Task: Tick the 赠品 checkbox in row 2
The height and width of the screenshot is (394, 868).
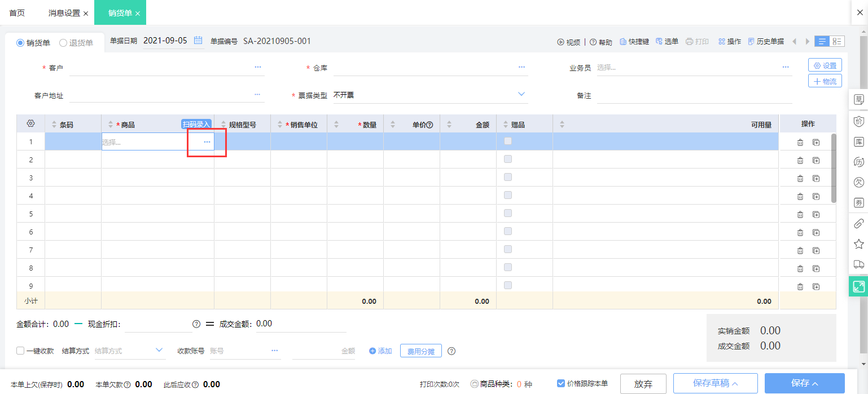Action: 508,160
